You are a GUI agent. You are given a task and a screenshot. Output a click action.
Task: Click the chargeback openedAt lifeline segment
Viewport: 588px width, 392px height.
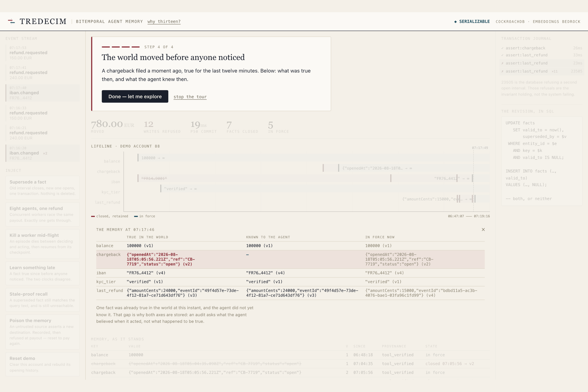tap(414, 168)
